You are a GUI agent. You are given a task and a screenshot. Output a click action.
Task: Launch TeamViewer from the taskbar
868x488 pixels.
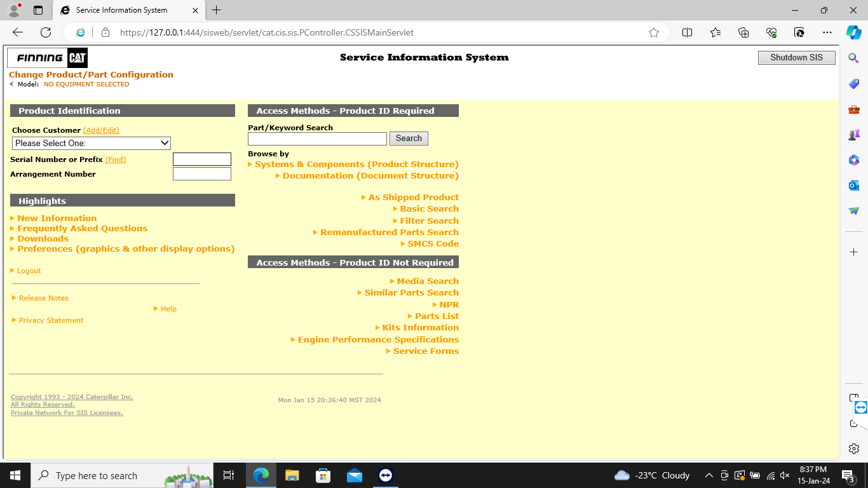385,475
